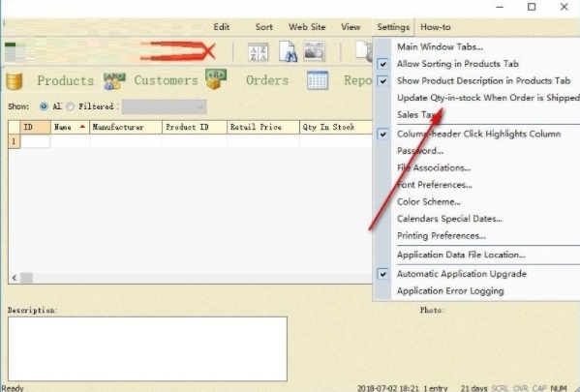Open the Edit menu
Screen dimensions: 580x392
point(222,27)
